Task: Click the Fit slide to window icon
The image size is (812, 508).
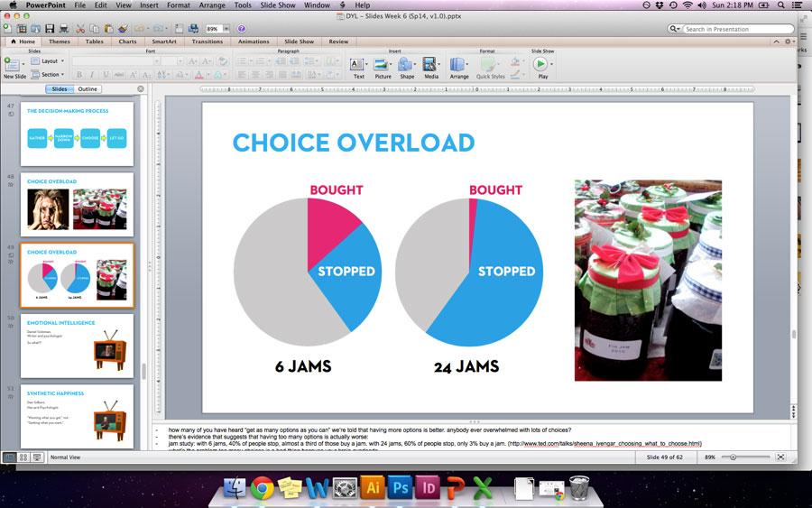Action: (x=781, y=457)
